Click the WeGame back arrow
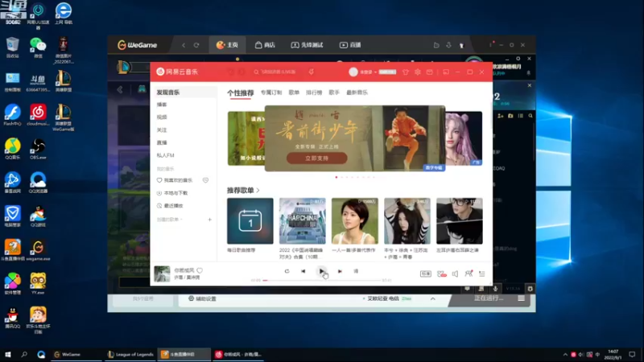 coord(184,45)
